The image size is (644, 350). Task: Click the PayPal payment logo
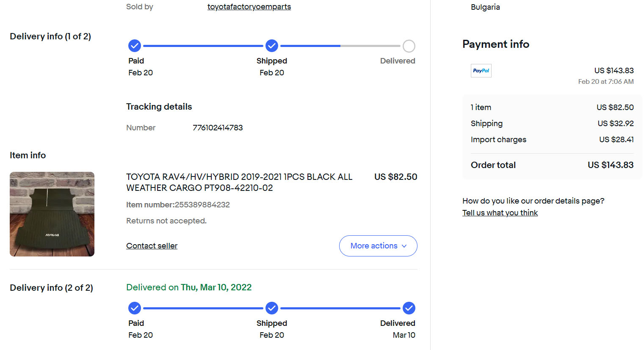pos(481,71)
